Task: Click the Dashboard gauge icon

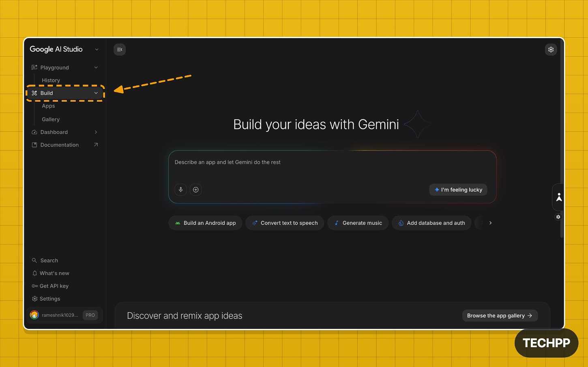Action: pyautogui.click(x=34, y=132)
